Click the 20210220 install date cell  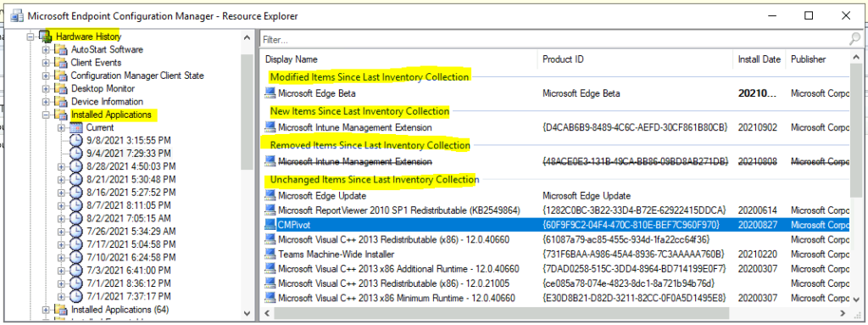758,254
